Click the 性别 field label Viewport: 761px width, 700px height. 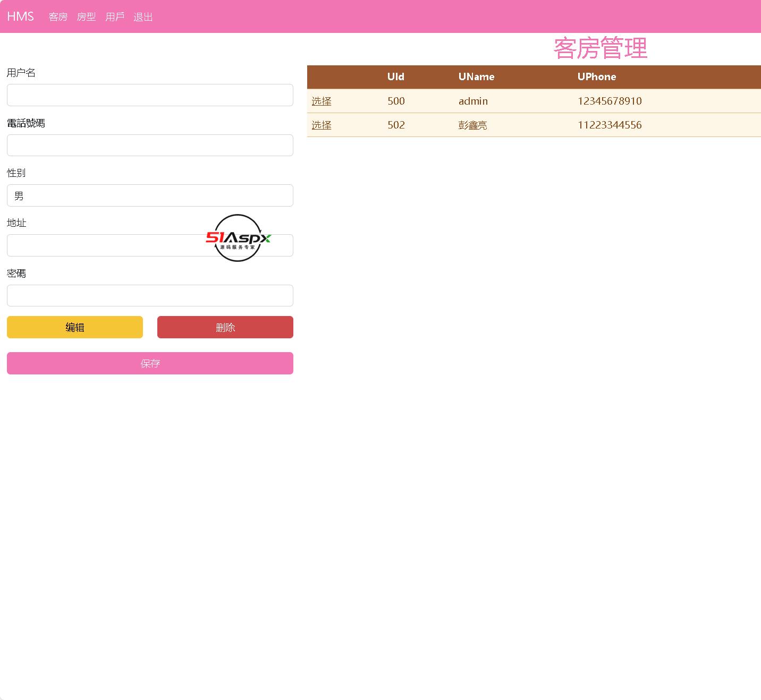coord(16,173)
